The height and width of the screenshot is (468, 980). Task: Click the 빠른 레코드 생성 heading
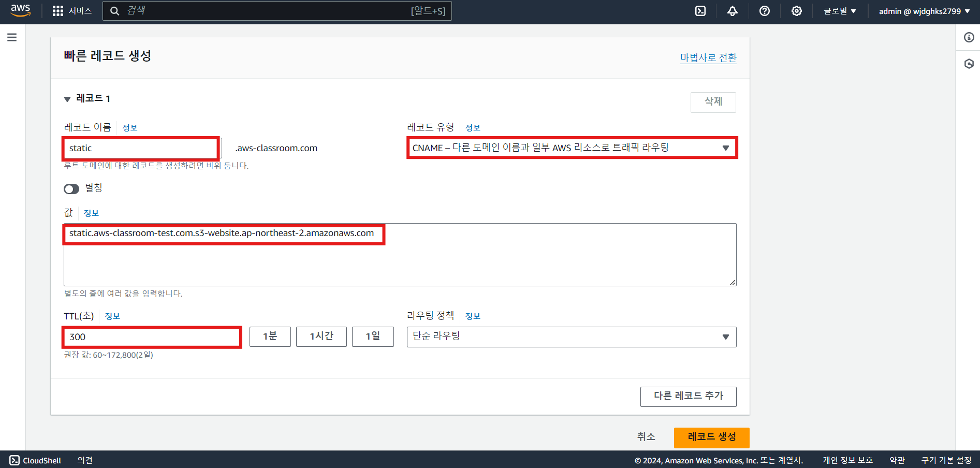108,56
